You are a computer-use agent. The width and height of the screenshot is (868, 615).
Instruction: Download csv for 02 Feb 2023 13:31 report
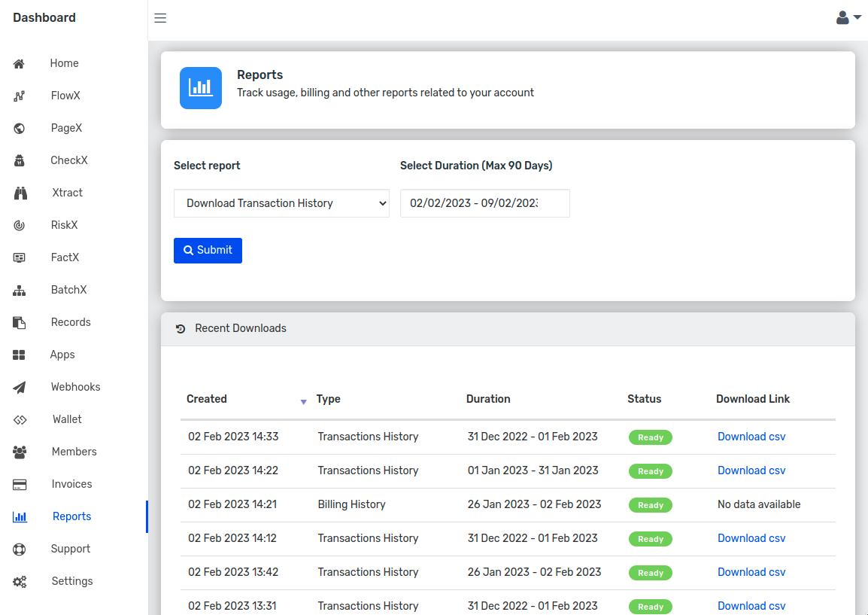coord(751,605)
